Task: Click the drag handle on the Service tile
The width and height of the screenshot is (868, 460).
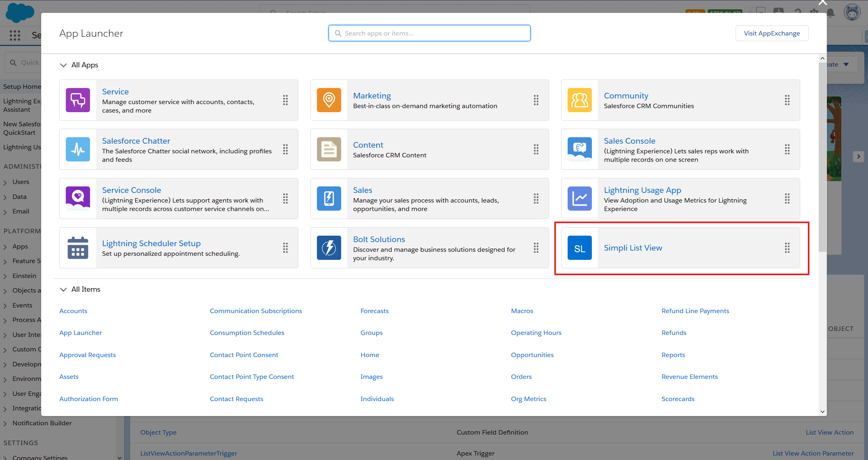Action: coord(285,100)
